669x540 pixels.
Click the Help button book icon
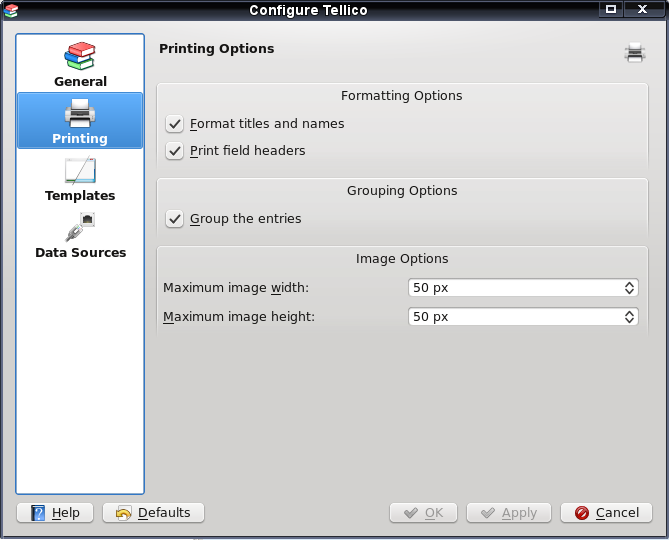38,513
